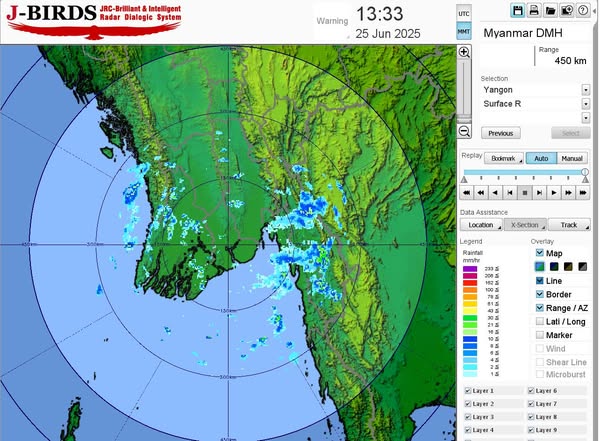Screen dimensions: 600x441
Task: Click the print icon
Action: point(534,10)
